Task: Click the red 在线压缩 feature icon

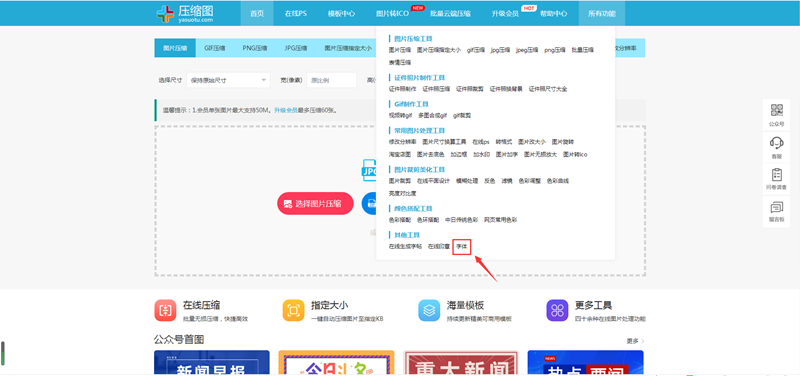Action: [165, 310]
